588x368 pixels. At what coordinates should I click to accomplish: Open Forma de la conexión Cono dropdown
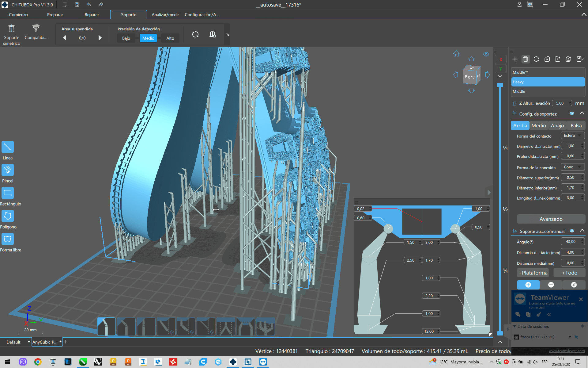point(572,167)
